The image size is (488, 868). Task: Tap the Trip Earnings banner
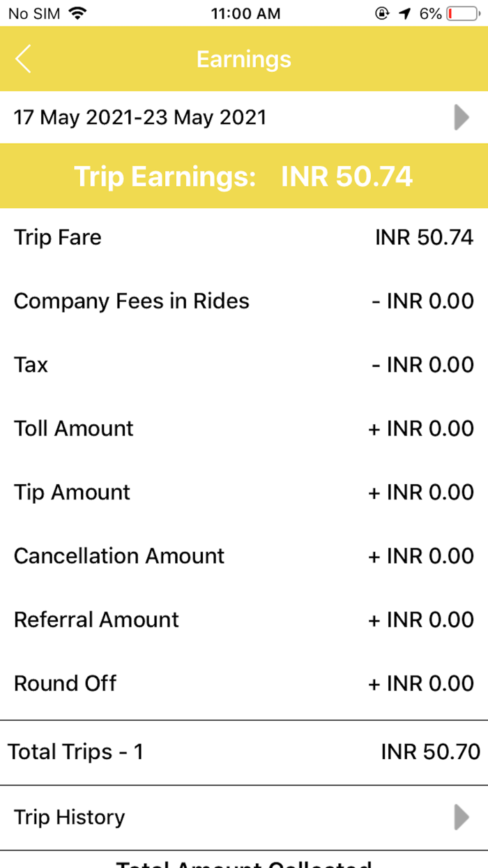243,177
